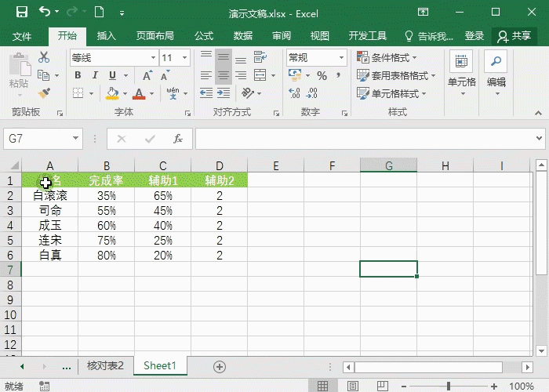Click the 告诉我 tell me search box
549x392 pixels.
pos(429,36)
